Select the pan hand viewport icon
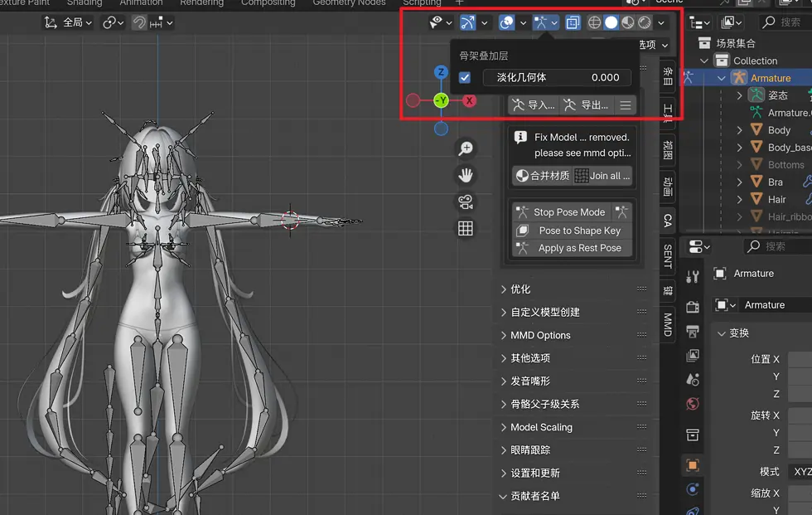The width and height of the screenshot is (812, 515). 466,175
